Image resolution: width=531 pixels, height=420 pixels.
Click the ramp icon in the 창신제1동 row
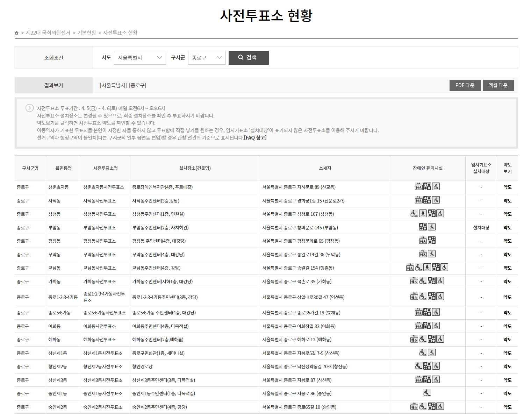pos(423,353)
